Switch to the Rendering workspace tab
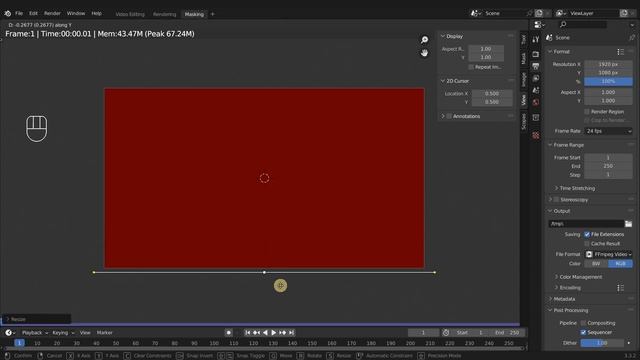The width and height of the screenshot is (640, 360). click(x=164, y=14)
